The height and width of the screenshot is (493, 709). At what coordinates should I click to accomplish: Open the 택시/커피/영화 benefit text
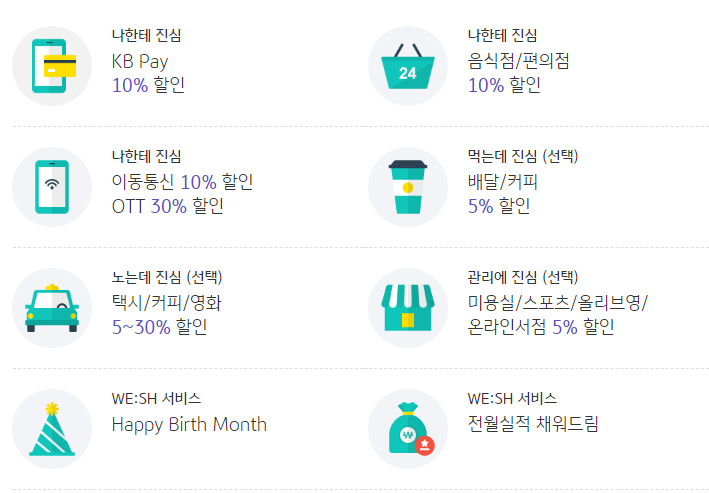tap(166, 303)
